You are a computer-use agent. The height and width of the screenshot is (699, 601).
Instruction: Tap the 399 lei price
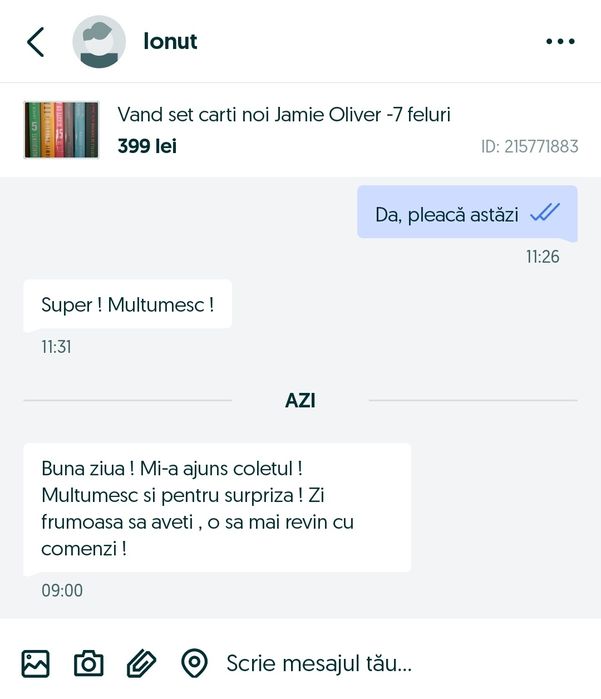point(147,146)
